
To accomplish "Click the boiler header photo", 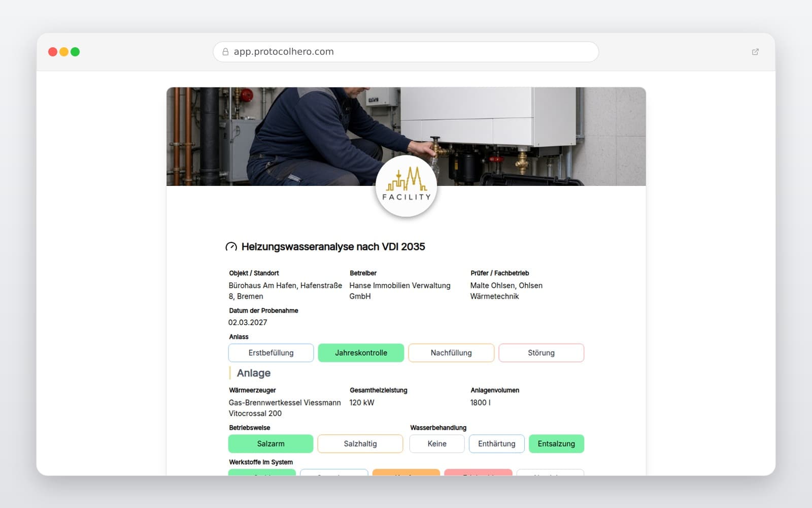I will point(406,136).
